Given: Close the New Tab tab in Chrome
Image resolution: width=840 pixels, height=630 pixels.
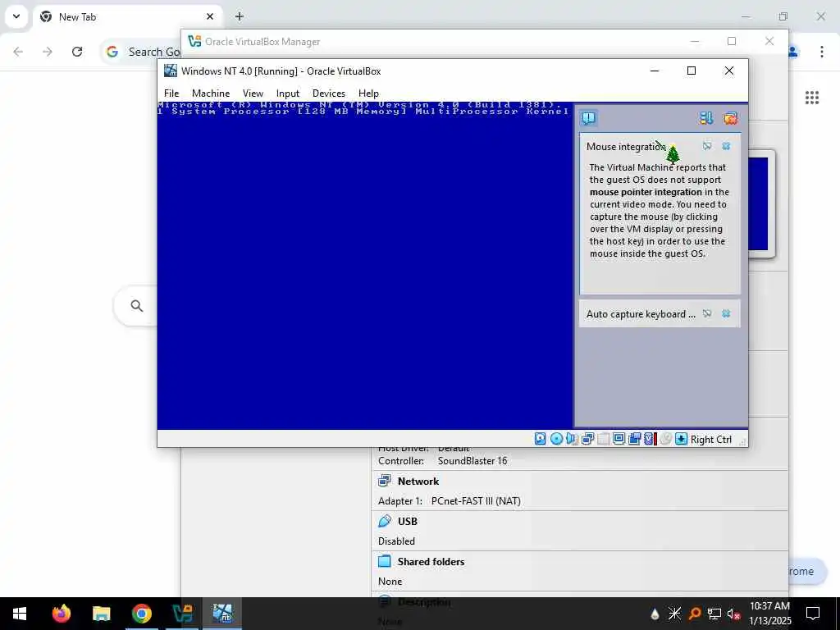Looking at the screenshot, I should point(210,16).
